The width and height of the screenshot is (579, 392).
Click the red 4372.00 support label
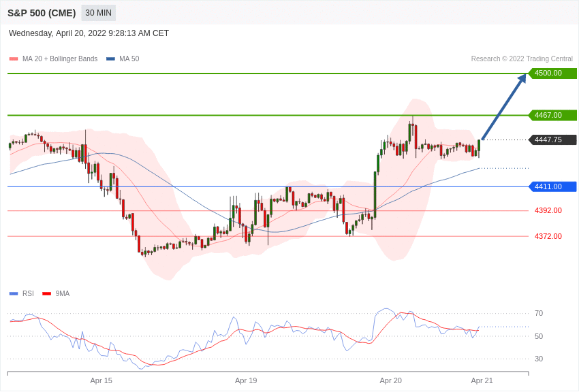point(548,236)
